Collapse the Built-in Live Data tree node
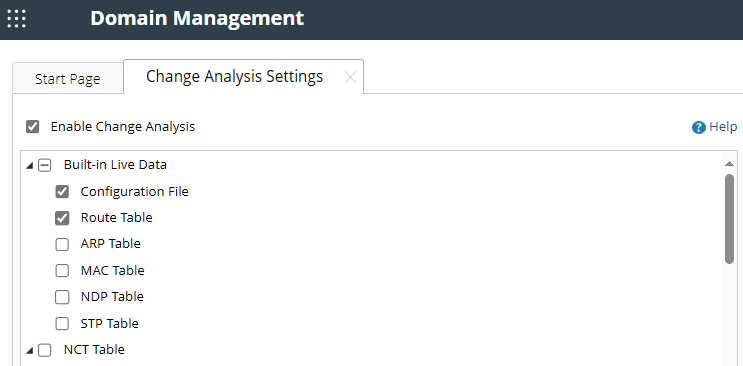The width and height of the screenshot is (743, 366). (29, 166)
